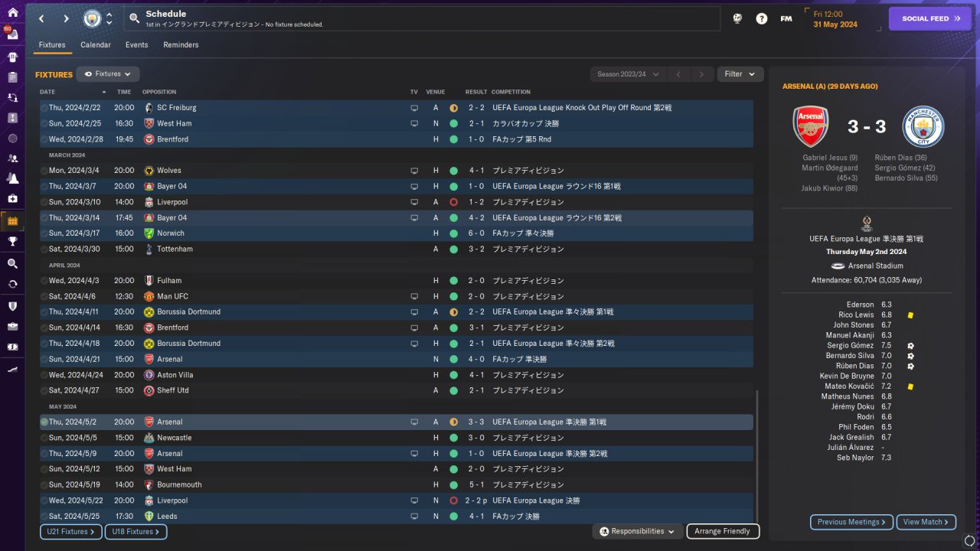Toggle the marker on the Aston Villa fixture

[44, 375]
